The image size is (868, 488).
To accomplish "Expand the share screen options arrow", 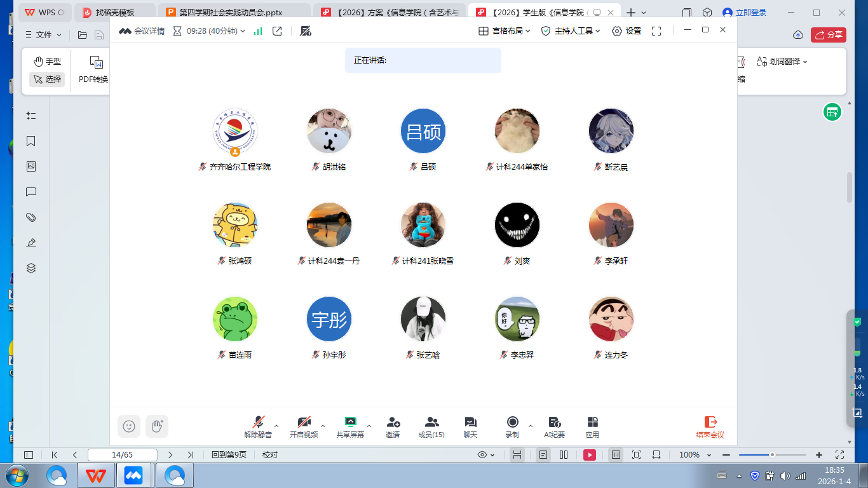I will click(x=369, y=426).
